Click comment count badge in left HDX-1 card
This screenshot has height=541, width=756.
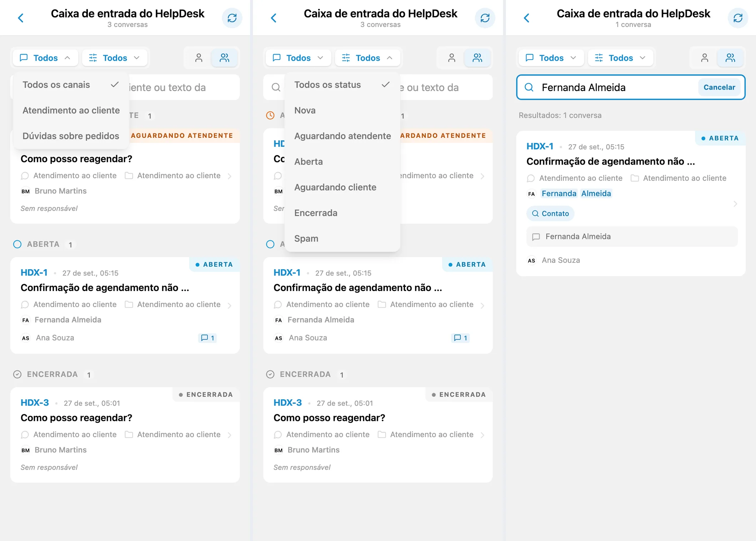(208, 338)
